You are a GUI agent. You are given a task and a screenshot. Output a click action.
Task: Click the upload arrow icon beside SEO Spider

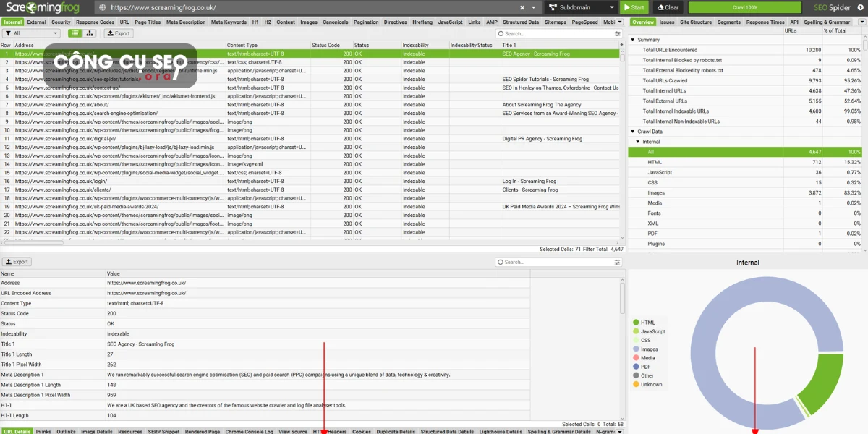861,7
